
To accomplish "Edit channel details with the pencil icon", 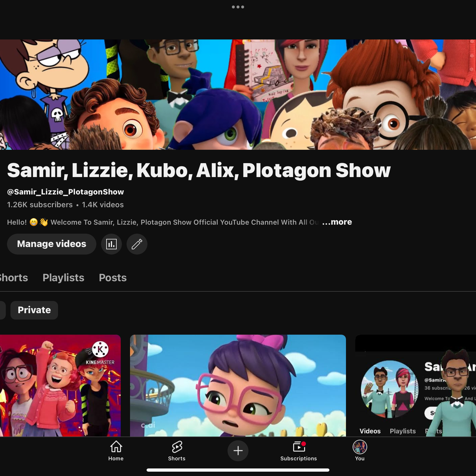I will point(137,244).
